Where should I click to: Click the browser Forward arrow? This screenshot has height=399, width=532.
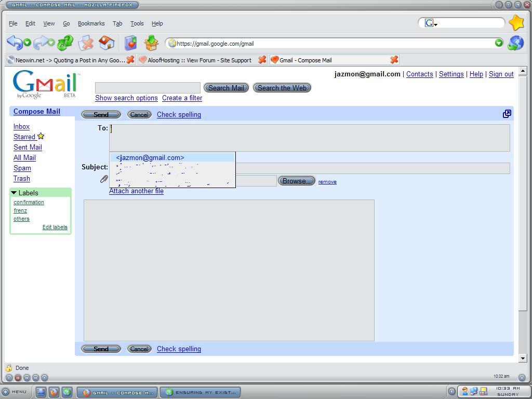pos(40,43)
